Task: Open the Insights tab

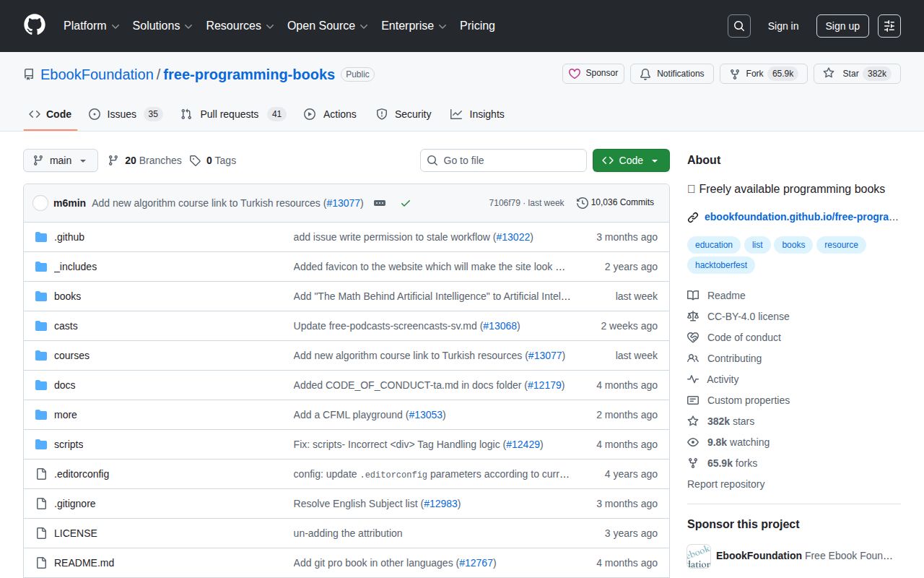Action: point(486,114)
